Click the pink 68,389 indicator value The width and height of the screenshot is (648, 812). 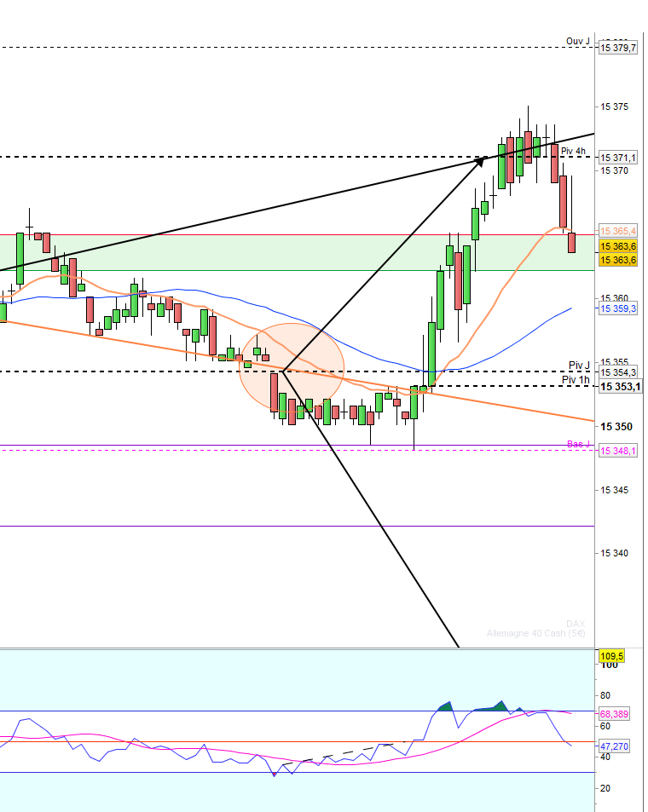(x=614, y=714)
